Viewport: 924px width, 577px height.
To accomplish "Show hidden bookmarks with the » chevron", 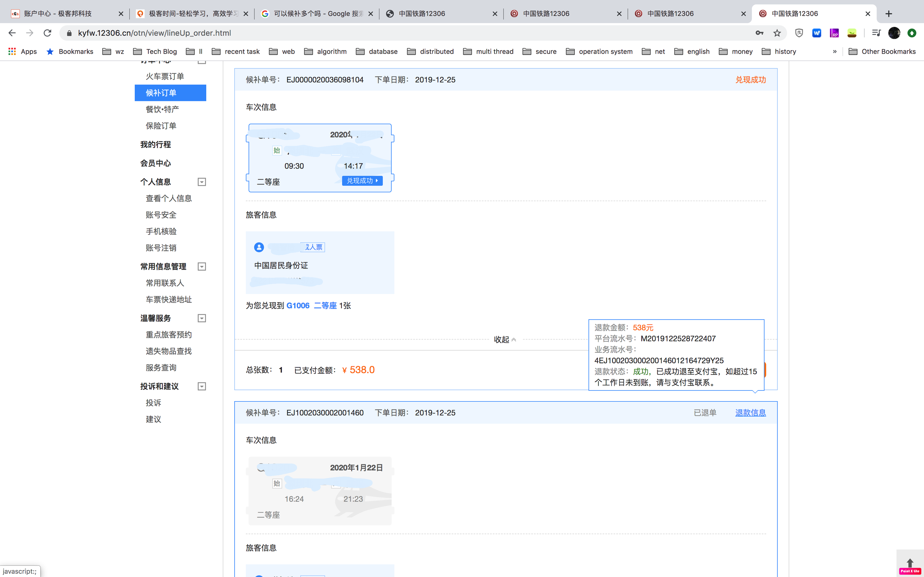I will pos(835,52).
